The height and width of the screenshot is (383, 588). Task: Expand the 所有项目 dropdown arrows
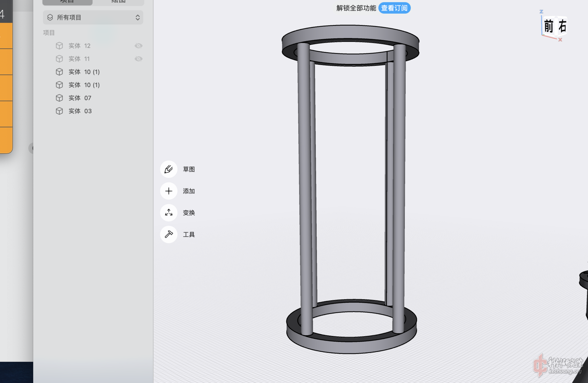(x=138, y=17)
